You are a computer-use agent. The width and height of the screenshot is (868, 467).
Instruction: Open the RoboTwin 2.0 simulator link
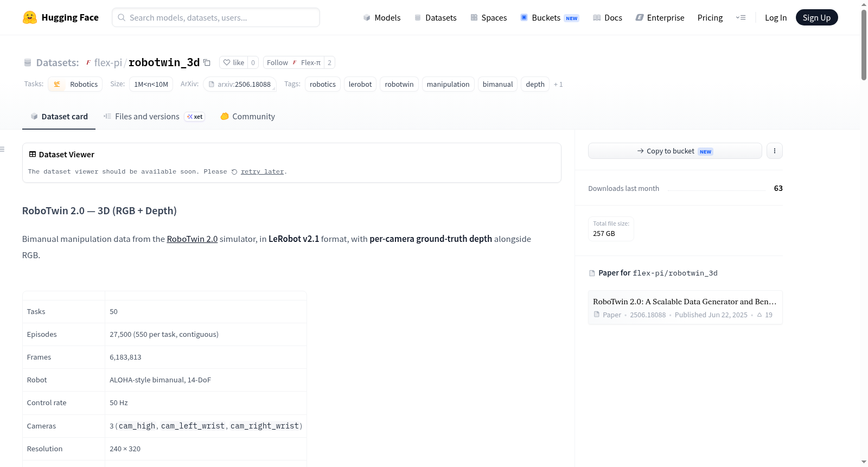[x=192, y=239]
